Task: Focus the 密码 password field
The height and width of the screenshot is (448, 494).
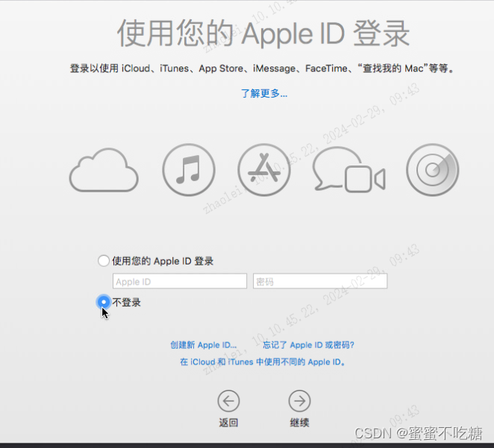Action: (x=320, y=281)
